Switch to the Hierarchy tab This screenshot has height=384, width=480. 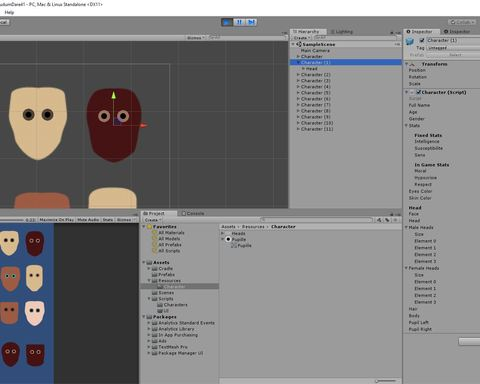(x=307, y=31)
